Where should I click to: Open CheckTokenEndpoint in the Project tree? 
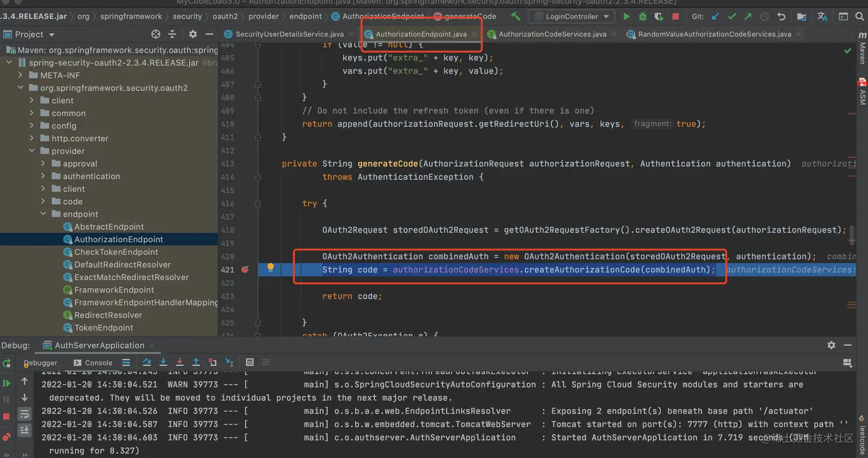coord(116,252)
